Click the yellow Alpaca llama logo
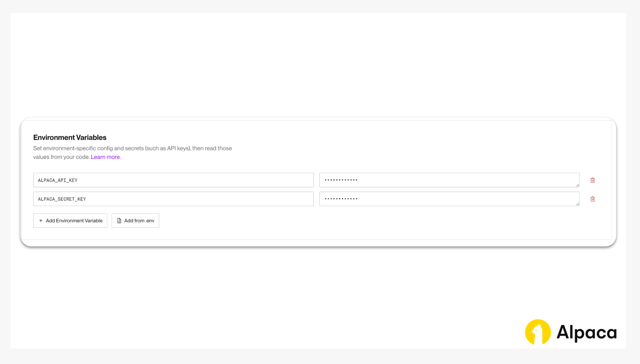The width and height of the screenshot is (640, 364). pyautogui.click(x=537, y=332)
